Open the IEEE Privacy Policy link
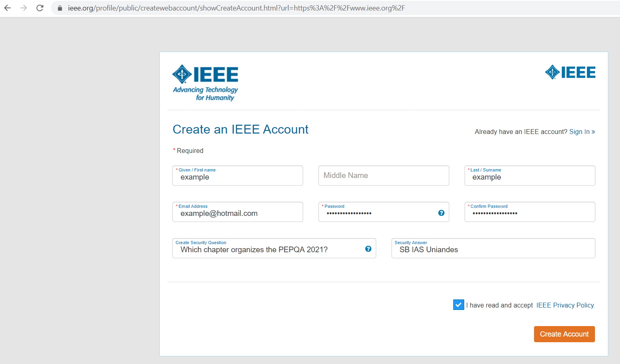Screen dimensions: 620x364 click(565, 305)
